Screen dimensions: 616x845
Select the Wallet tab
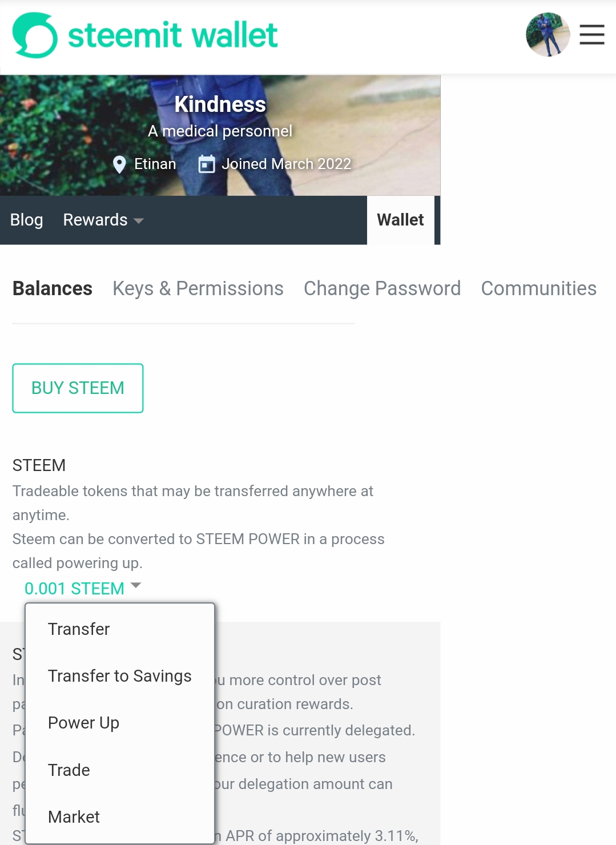[400, 220]
